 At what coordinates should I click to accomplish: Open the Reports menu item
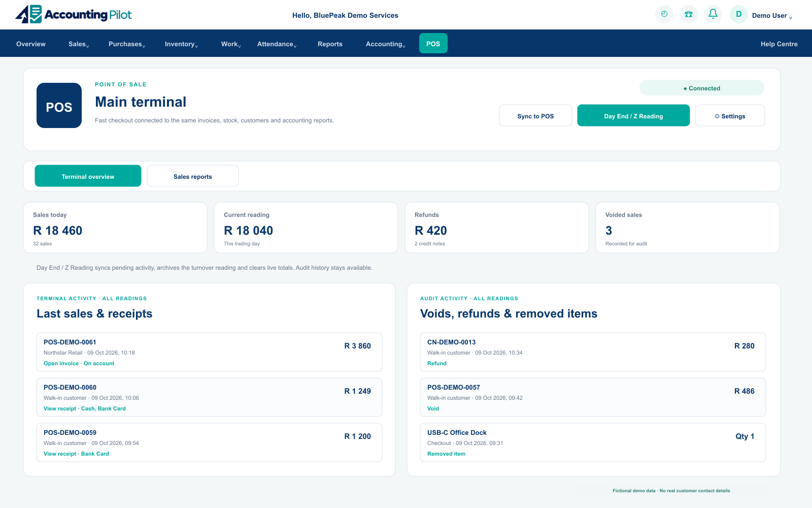330,44
